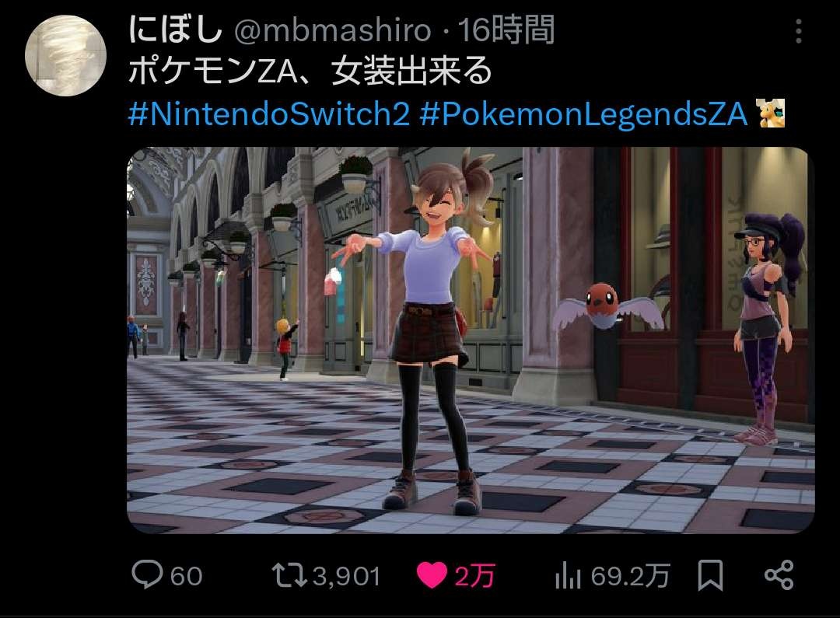The image size is (840, 618).
Task: Open the view analytics bar chart icon
Action: [568, 576]
